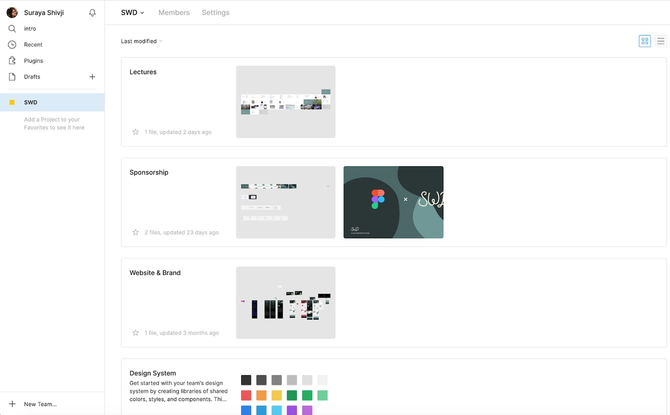Click the darkest gray swatch
Screen dimensions: 670x415
[246, 380]
